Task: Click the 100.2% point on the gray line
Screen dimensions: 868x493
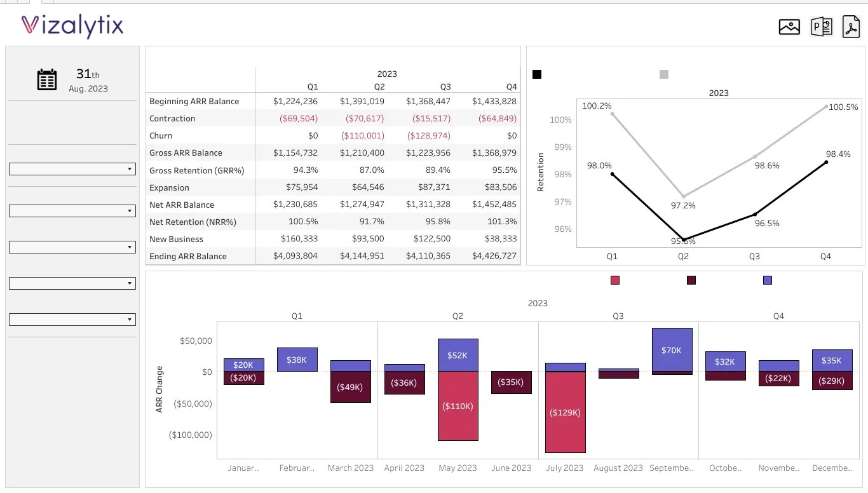Action: (612, 114)
